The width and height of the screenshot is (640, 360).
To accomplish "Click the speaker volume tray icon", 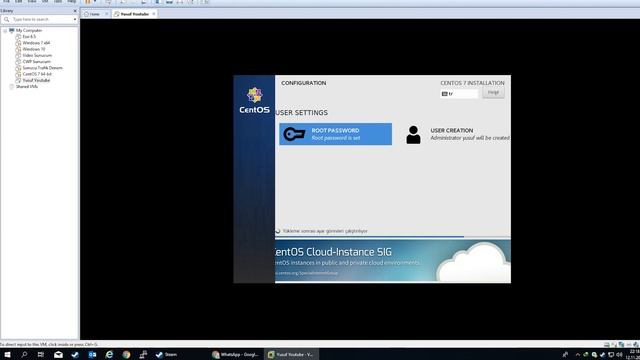I will click(x=619, y=355).
